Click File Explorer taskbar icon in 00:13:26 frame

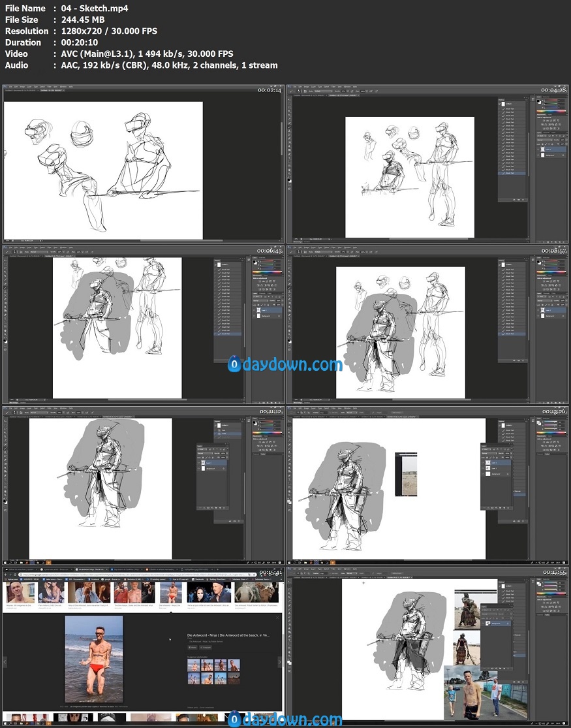305,563
